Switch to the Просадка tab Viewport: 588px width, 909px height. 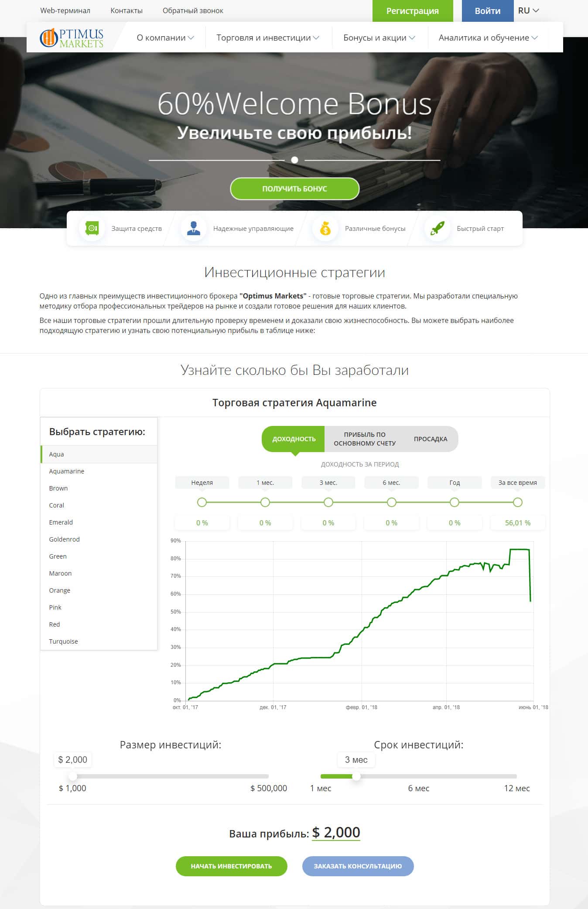point(431,439)
